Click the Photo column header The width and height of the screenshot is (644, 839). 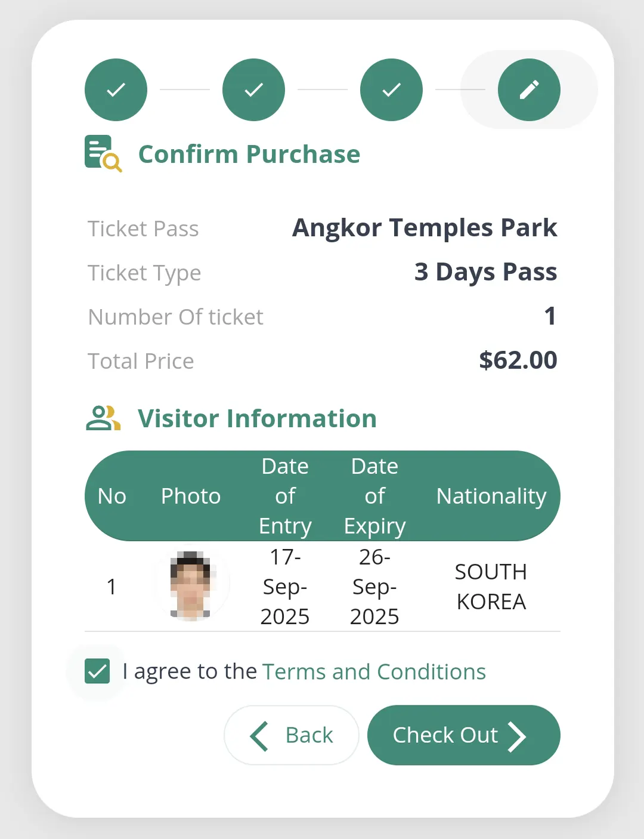tap(191, 496)
